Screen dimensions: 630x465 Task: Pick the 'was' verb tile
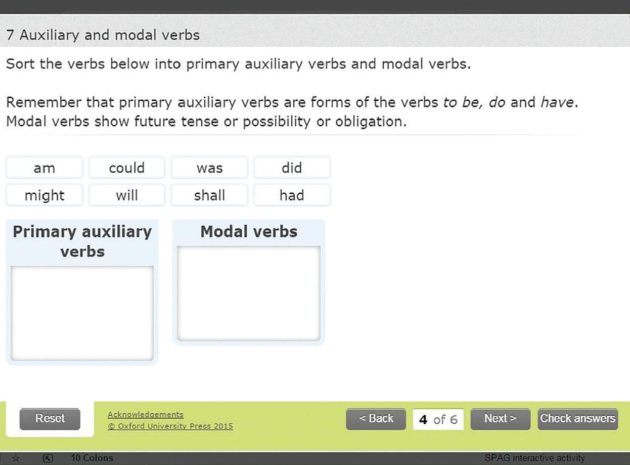point(209,168)
